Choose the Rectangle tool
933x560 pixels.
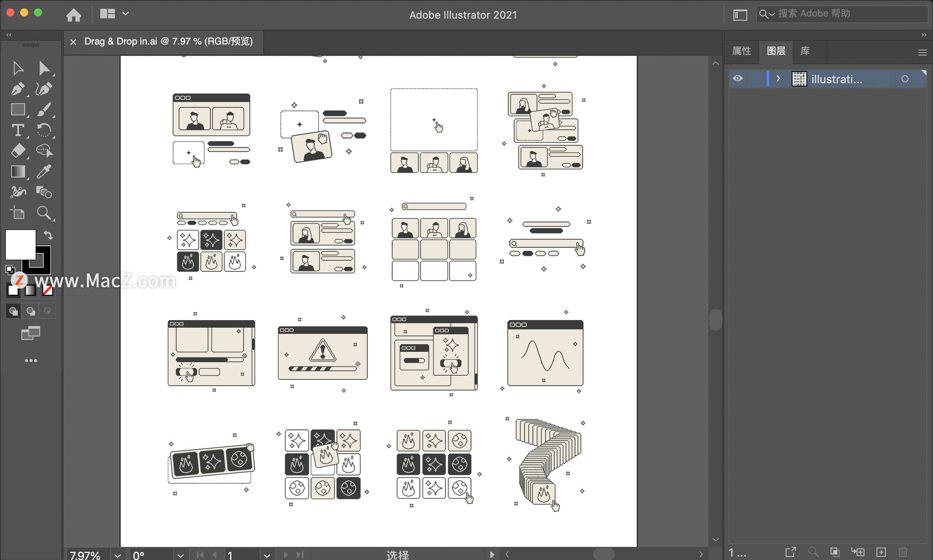click(x=18, y=110)
